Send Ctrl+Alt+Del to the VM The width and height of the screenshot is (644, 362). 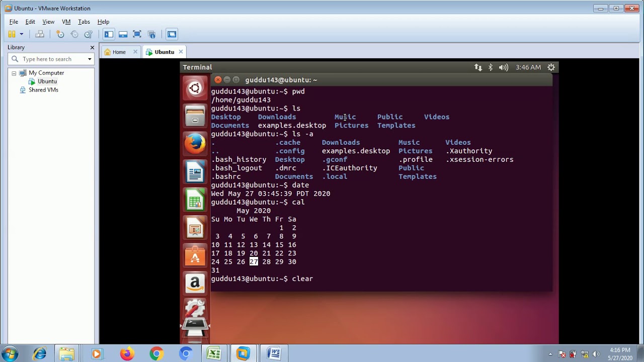40,34
